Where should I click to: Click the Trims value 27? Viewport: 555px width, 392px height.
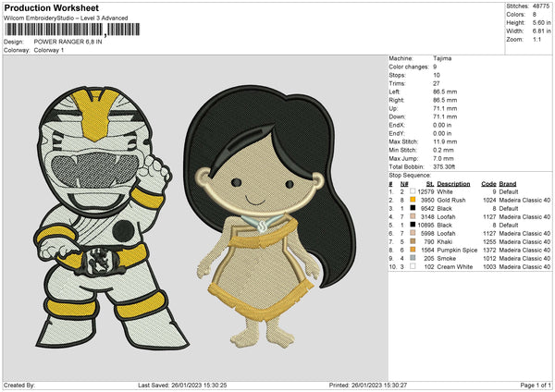[437, 83]
